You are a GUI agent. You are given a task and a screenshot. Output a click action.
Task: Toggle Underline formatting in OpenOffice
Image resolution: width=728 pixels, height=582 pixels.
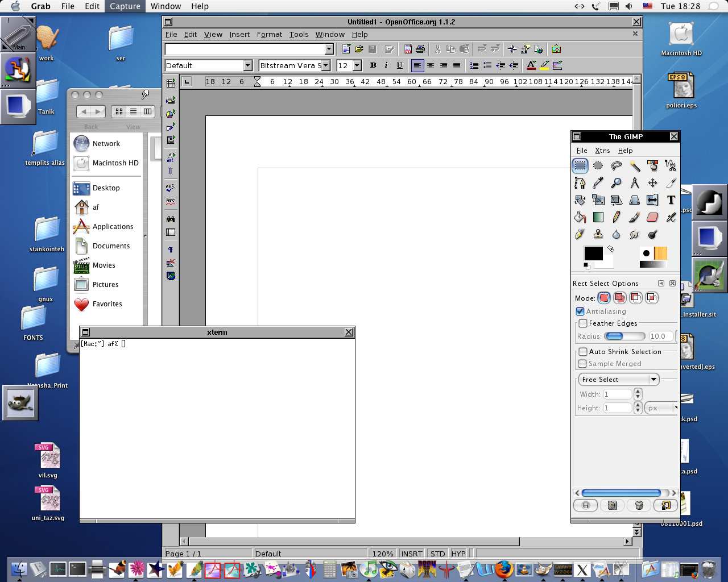[x=399, y=65]
